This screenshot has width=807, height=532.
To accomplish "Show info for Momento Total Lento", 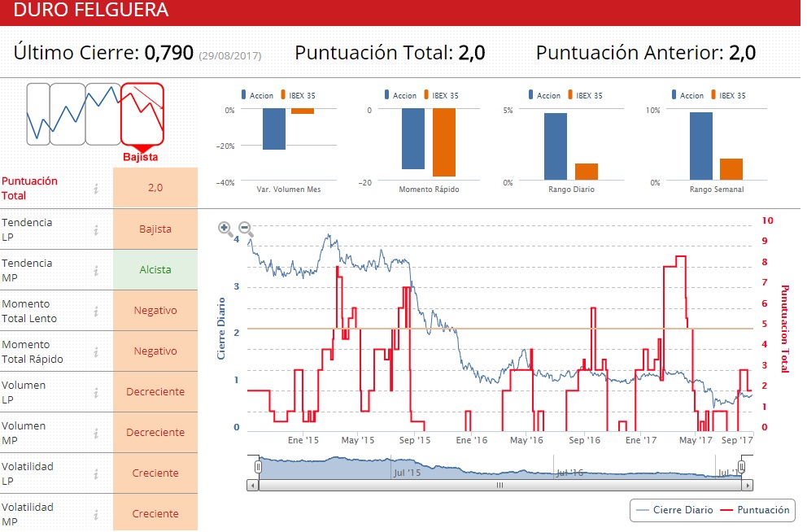I will (96, 312).
